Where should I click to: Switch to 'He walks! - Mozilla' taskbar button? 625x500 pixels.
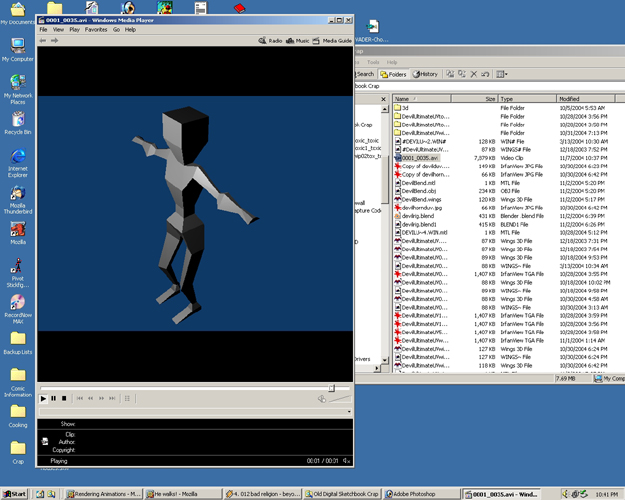point(183,494)
